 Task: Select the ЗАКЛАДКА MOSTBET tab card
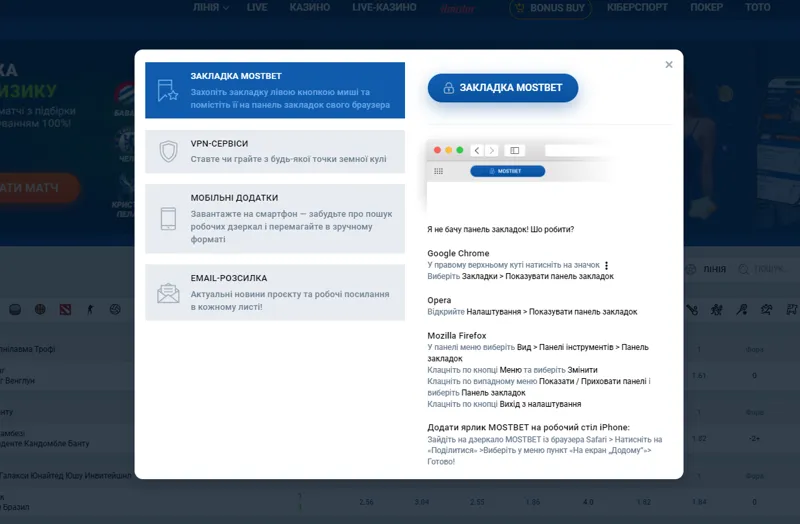tap(275, 90)
